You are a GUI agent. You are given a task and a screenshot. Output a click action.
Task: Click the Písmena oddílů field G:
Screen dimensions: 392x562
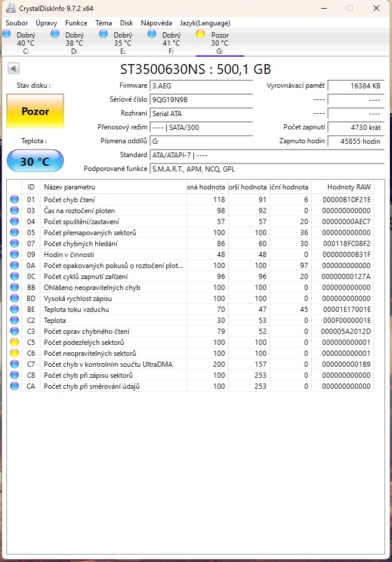click(201, 141)
